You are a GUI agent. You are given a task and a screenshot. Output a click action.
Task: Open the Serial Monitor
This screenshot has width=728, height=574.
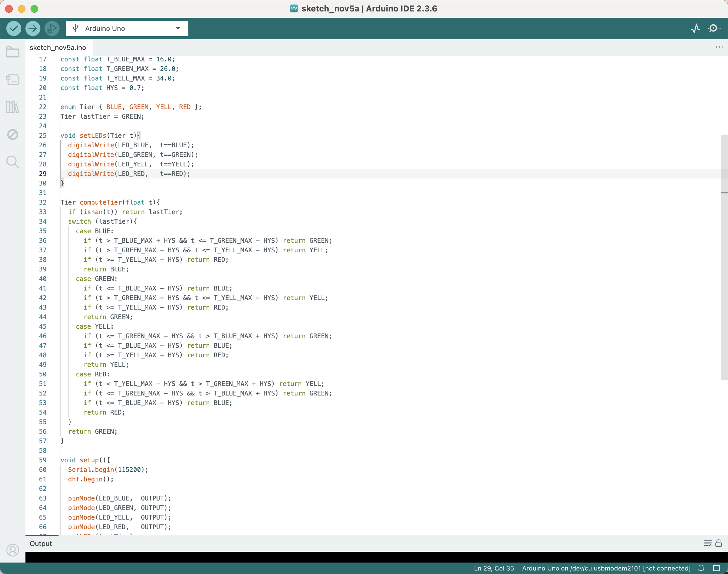(x=714, y=29)
